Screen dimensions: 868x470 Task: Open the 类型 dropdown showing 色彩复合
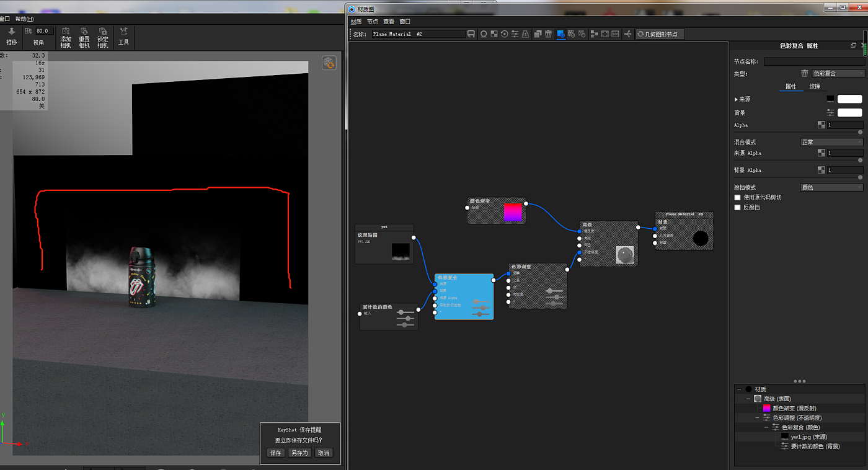click(x=838, y=73)
